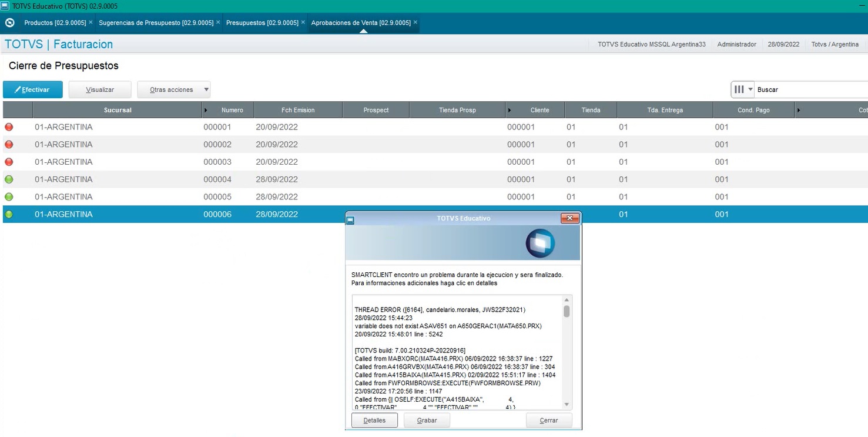Viewport: 868px width, 437px height.
Task: Click the arrow marker on the Numero column header
Action: [206, 110]
